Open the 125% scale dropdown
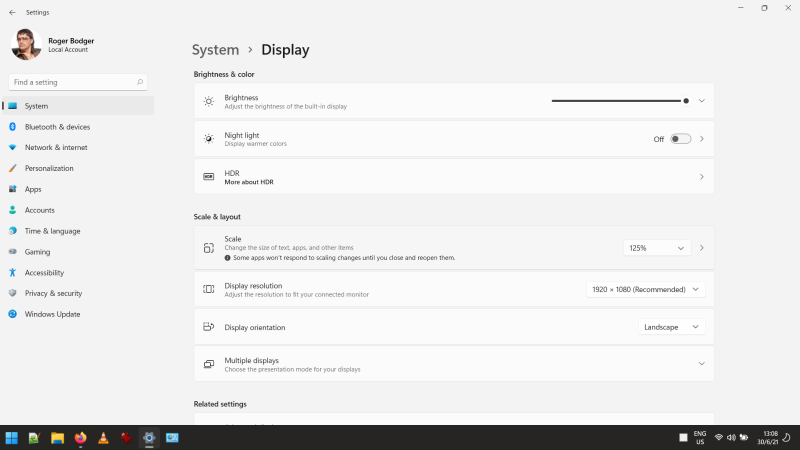 pos(657,248)
